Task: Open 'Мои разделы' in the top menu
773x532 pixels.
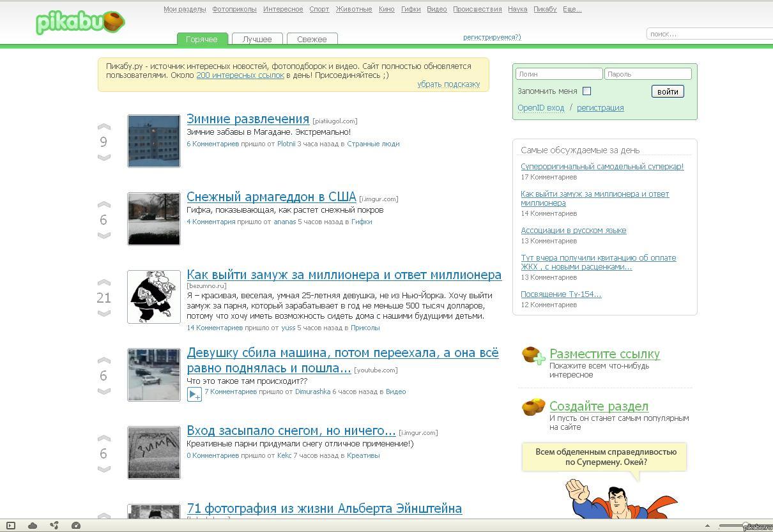Action: [x=185, y=9]
